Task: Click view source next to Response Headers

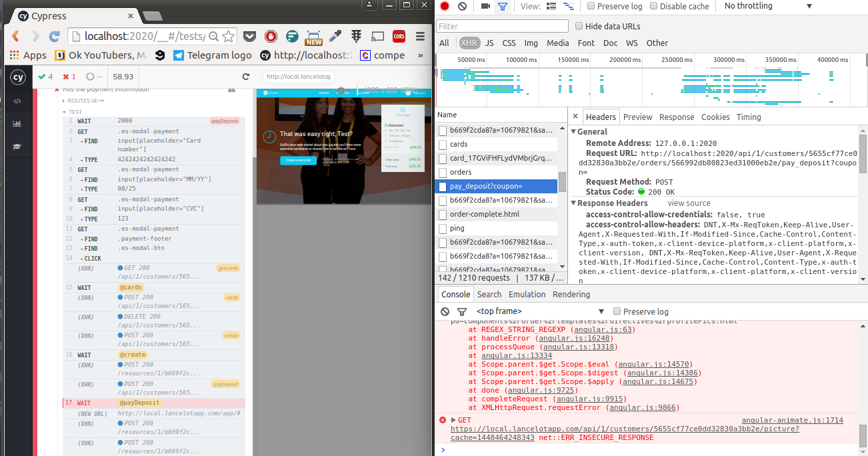Action: point(689,203)
